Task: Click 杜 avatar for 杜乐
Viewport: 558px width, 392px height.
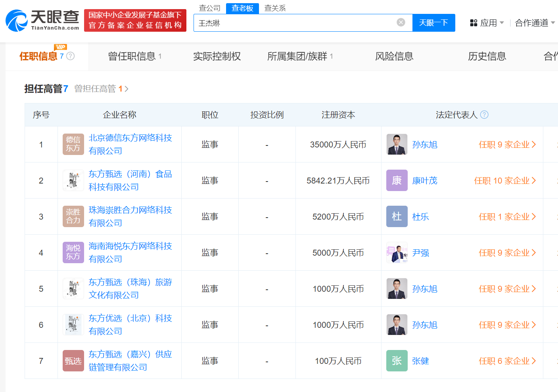Action: tap(397, 216)
